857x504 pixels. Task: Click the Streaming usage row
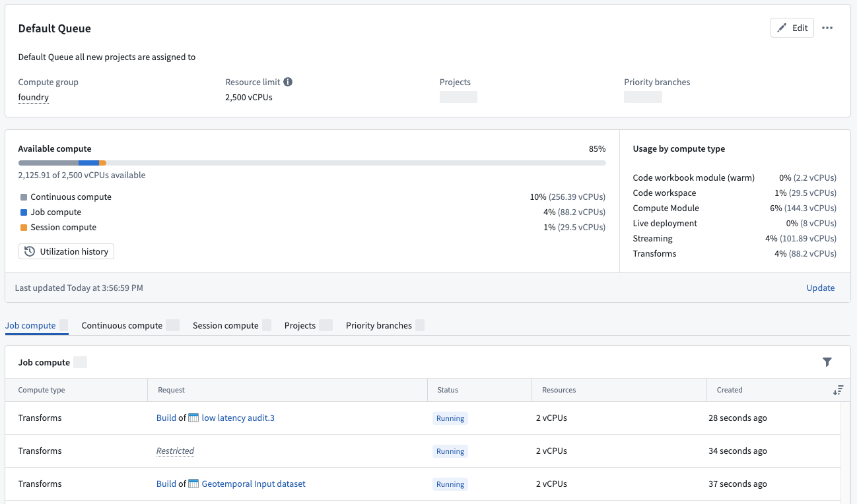click(735, 238)
